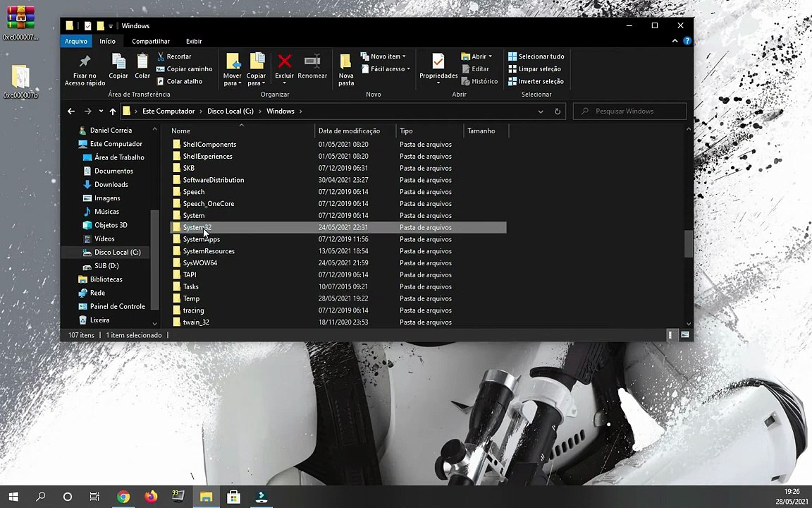Click the Colar paste icon
812x508 pixels.
[142, 66]
